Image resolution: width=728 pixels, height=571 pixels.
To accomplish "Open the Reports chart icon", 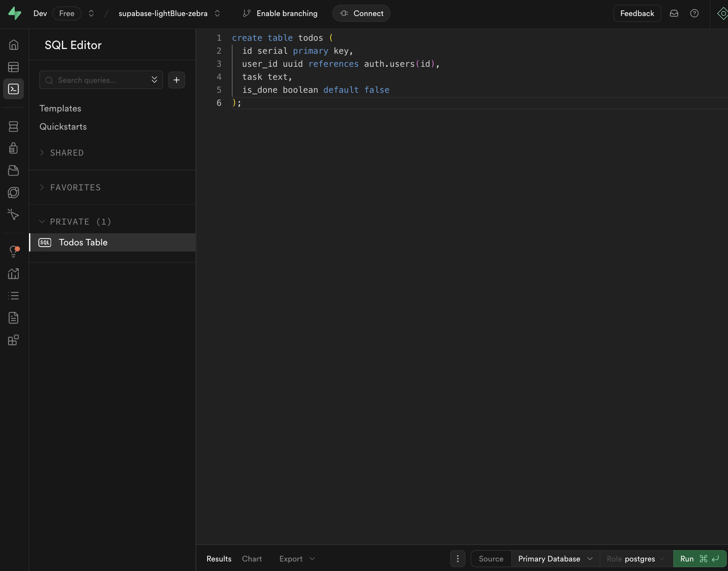I will click(13, 274).
